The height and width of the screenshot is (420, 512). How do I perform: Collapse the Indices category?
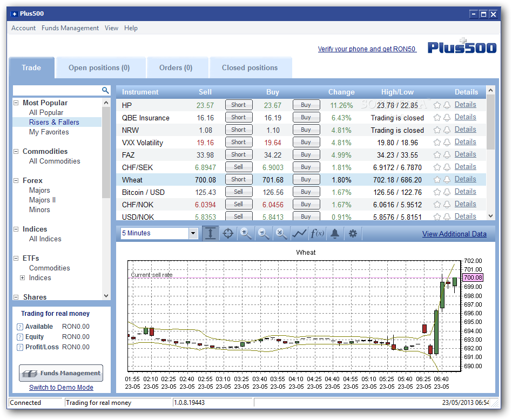click(16, 229)
